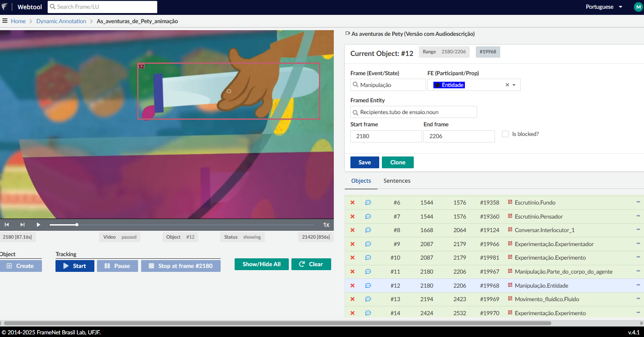
Task: Step forward one video frame
Action: 22,225
